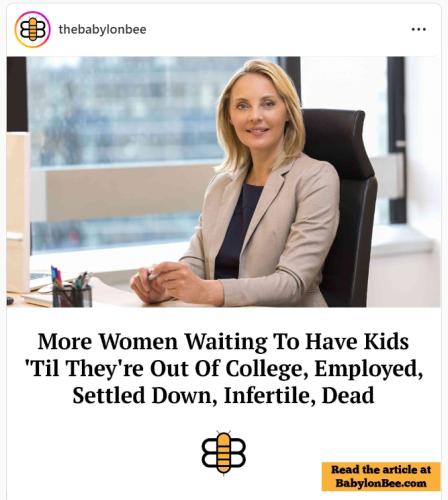Open the post photo of the office woman
The height and width of the screenshot is (500, 448).
click(x=224, y=182)
